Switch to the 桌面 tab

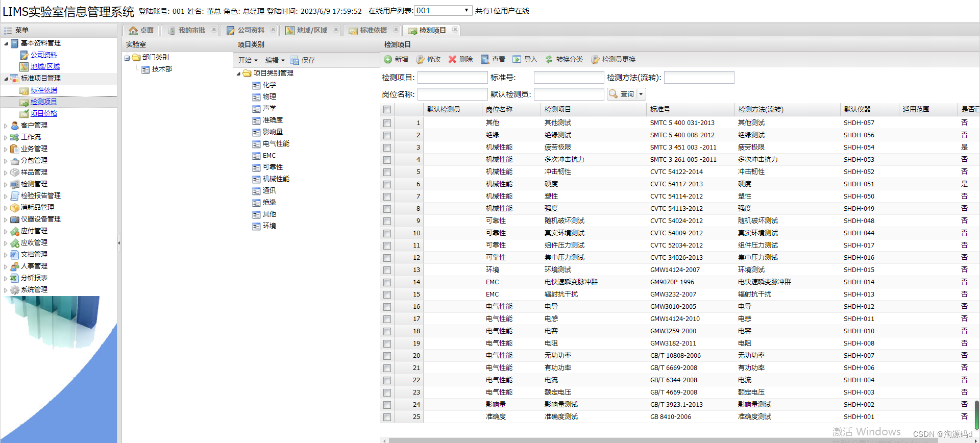(141, 30)
